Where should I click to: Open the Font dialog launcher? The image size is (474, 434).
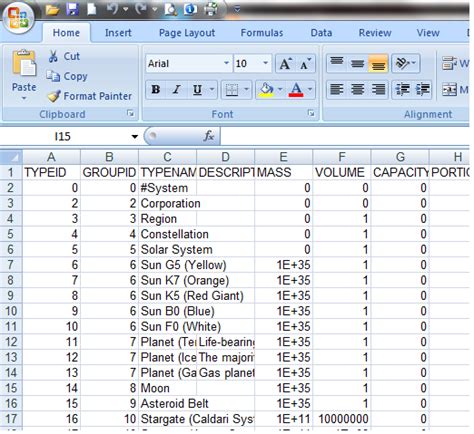coord(311,114)
